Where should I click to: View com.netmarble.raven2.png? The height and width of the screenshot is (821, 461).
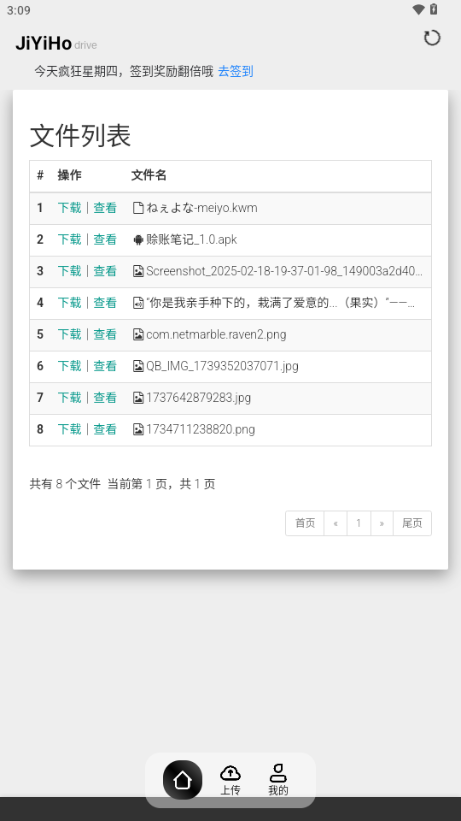[105, 334]
